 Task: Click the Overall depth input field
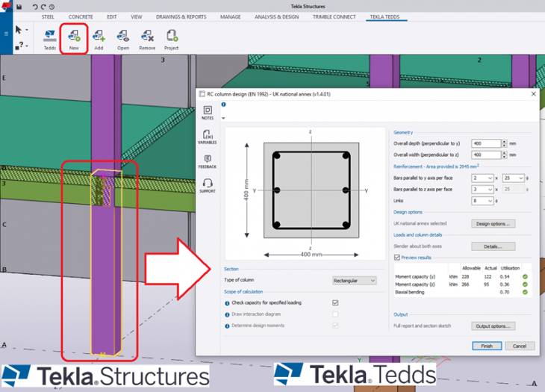485,143
